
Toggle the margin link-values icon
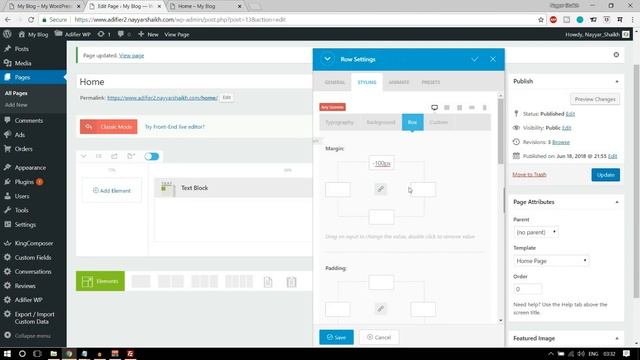(x=380, y=189)
